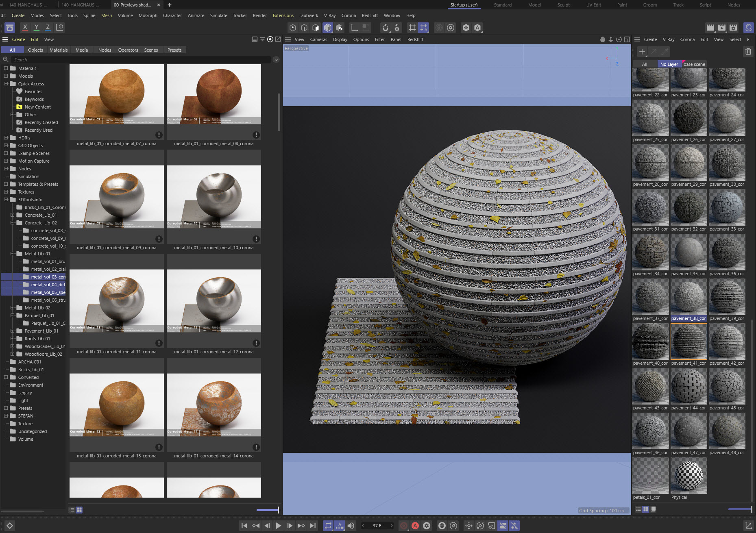Image resolution: width=756 pixels, height=533 pixels.
Task: Open Render View clapperboard icon
Action: click(710, 28)
